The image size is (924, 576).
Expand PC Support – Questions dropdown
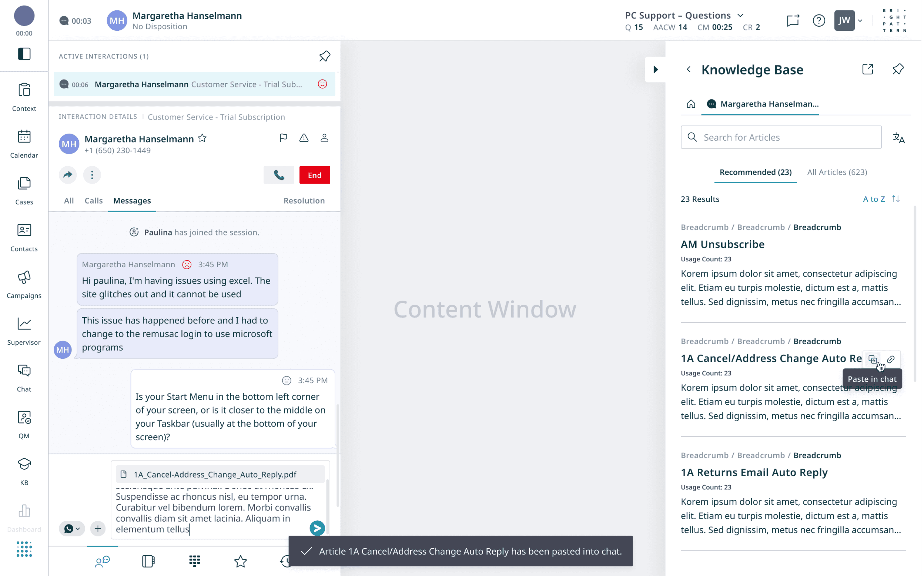coord(740,15)
